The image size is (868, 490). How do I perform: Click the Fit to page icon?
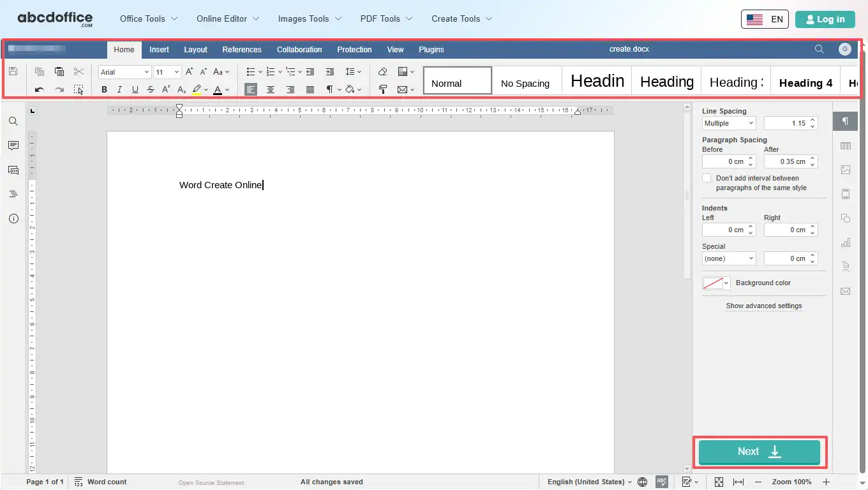coord(719,482)
